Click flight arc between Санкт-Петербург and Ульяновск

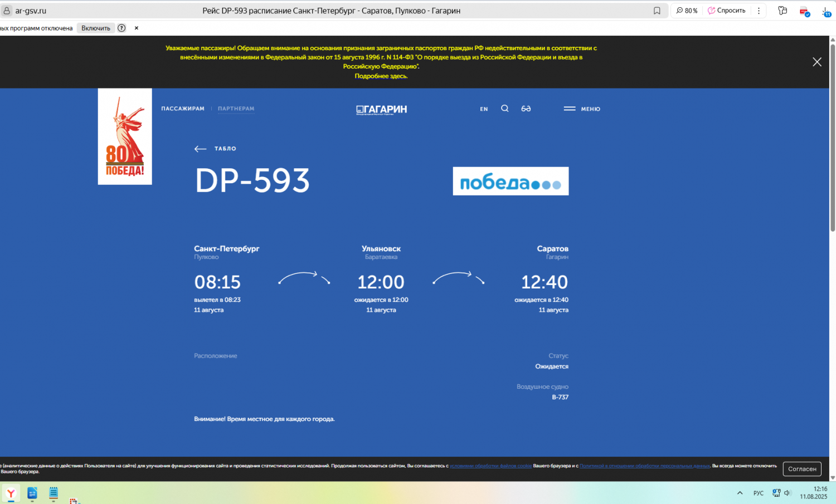(x=304, y=277)
